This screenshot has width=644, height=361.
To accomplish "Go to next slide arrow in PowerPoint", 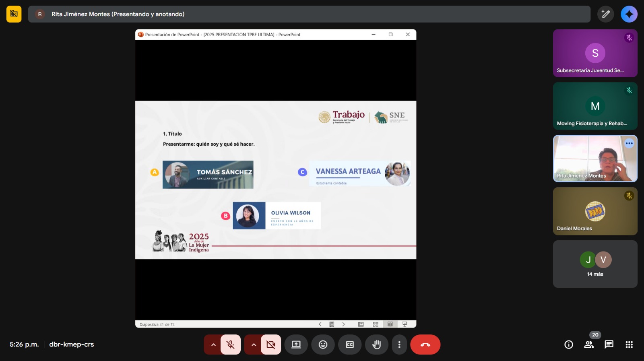I will coord(343,324).
